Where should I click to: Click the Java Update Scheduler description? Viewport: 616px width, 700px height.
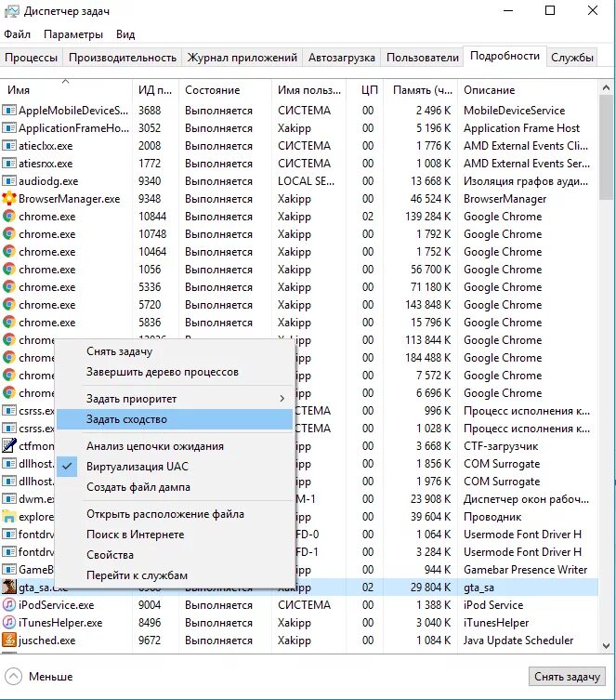(518, 641)
